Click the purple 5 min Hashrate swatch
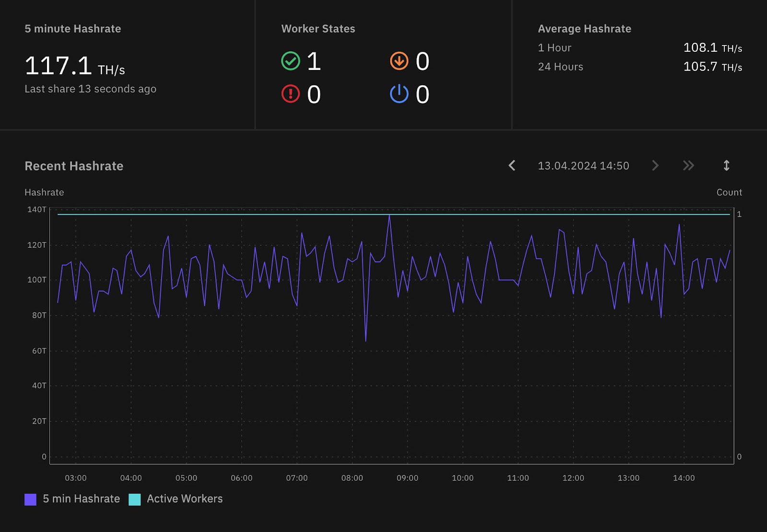 30,499
